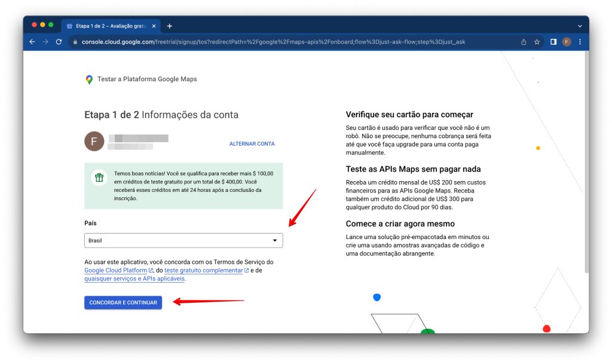Open the browser side panel icon
The image size is (612, 364).
pos(553,42)
